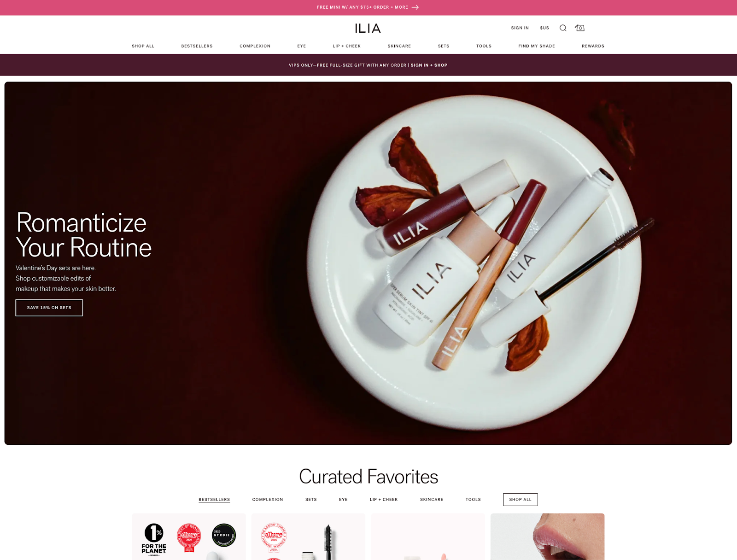
Task: Open the Lip + Cheek top menu
Action: pos(346,46)
